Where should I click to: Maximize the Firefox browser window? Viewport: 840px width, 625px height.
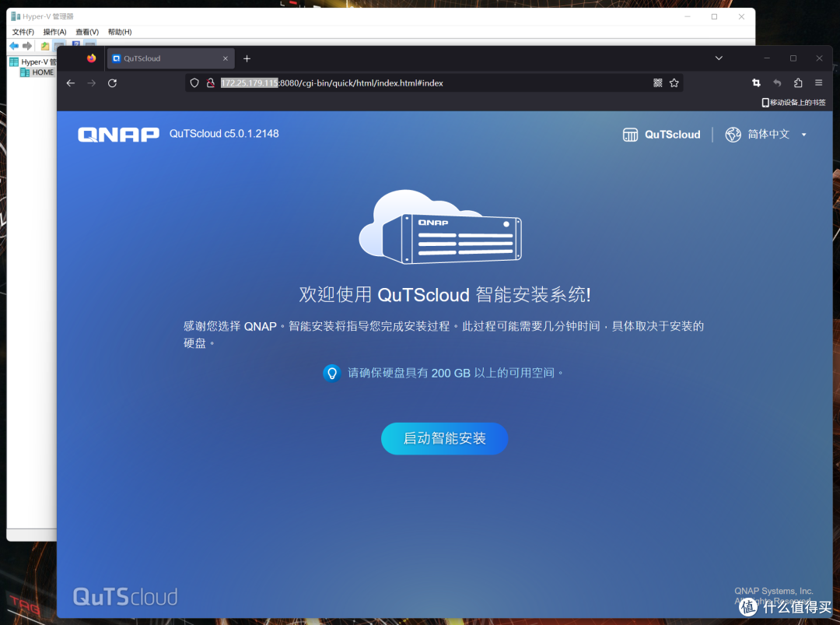[793, 58]
